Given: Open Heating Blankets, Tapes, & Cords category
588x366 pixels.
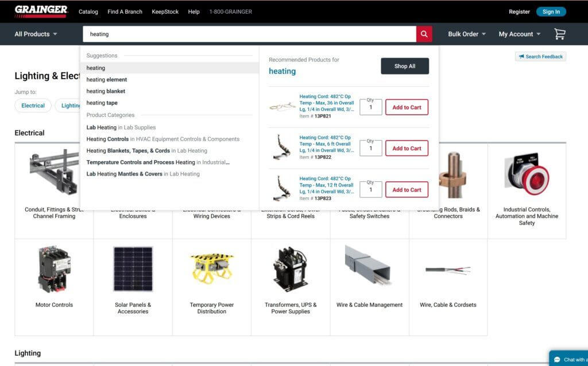Looking at the screenshot, I should 146,151.
